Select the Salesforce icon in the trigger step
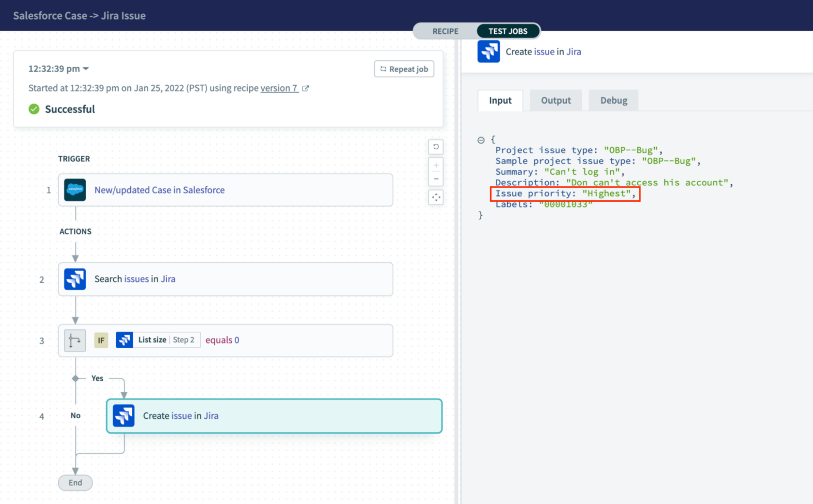Image resolution: width=813 pixels, height=504 pixels. point(75,190)
